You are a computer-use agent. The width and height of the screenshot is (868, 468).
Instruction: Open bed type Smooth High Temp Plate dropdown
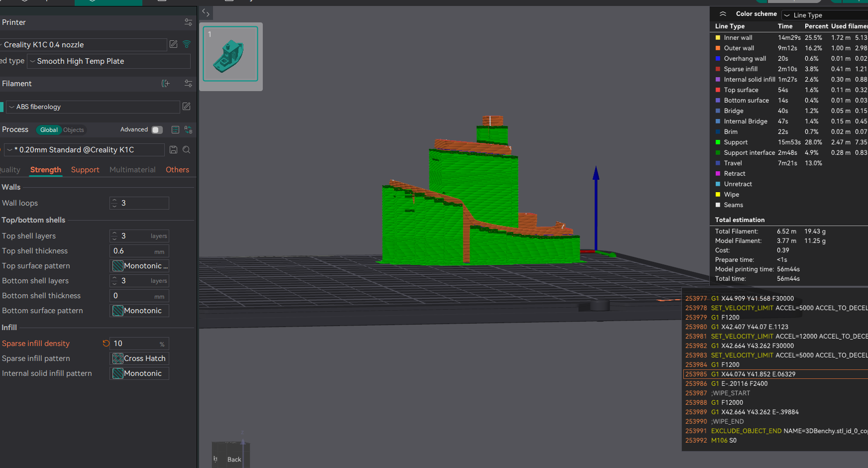click(108, 61)
